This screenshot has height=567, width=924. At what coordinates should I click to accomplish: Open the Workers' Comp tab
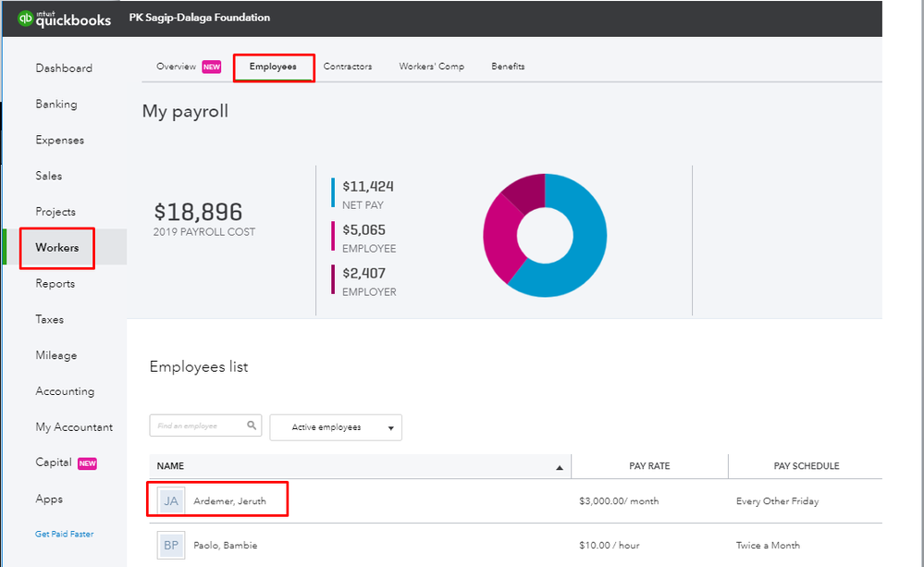tap(431, 67)
